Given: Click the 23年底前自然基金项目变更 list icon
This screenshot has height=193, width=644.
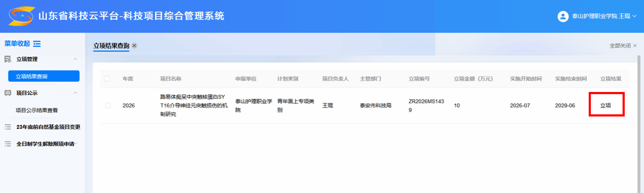Looking at the screenshot, I should click(8, 127).
